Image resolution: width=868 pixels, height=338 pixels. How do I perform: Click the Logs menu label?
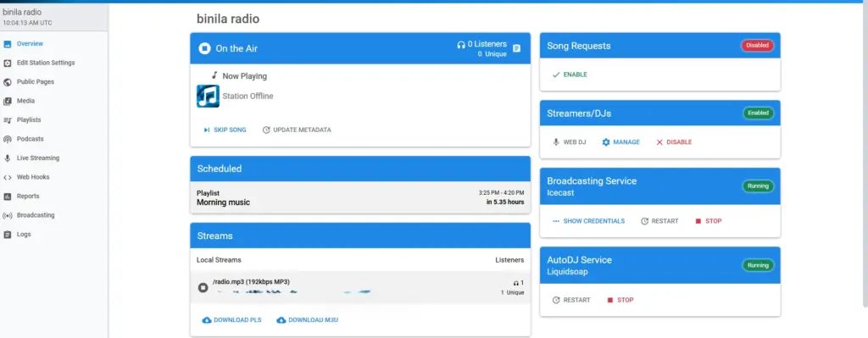24,235
